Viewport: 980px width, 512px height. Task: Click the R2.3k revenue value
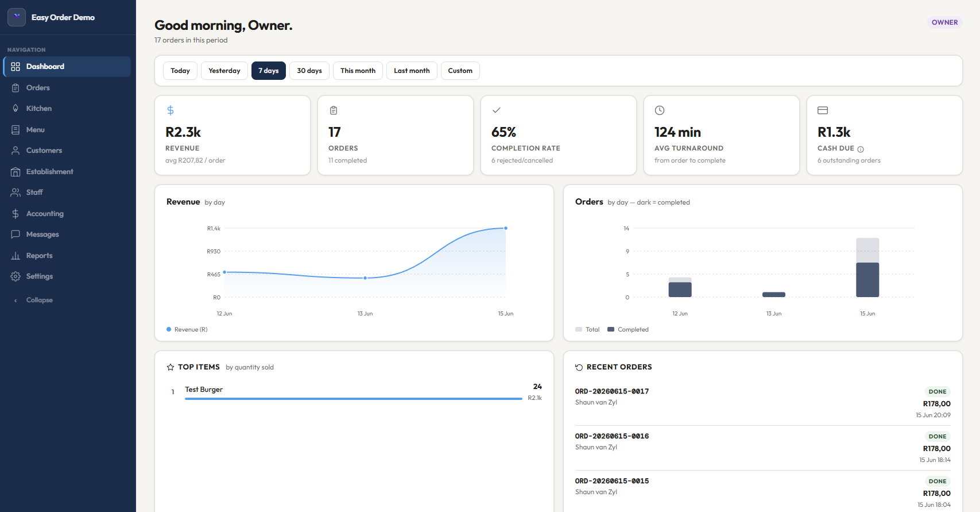[183, 132]
